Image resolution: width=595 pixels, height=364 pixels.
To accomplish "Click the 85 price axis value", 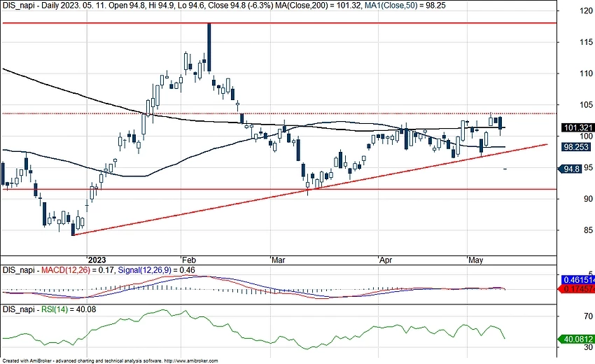I will 588,230.
